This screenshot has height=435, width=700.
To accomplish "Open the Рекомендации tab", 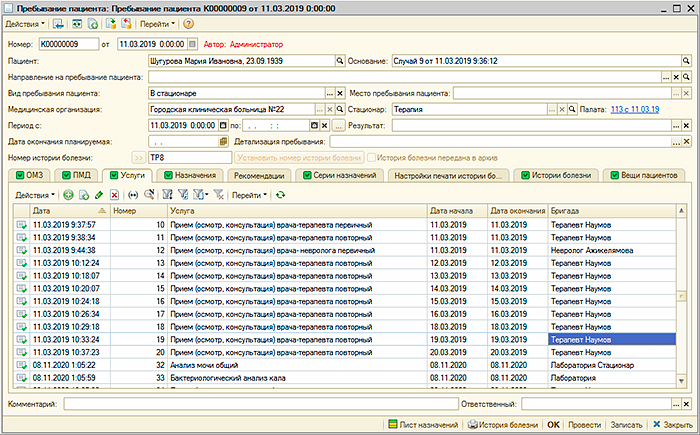I will (258, 175).
